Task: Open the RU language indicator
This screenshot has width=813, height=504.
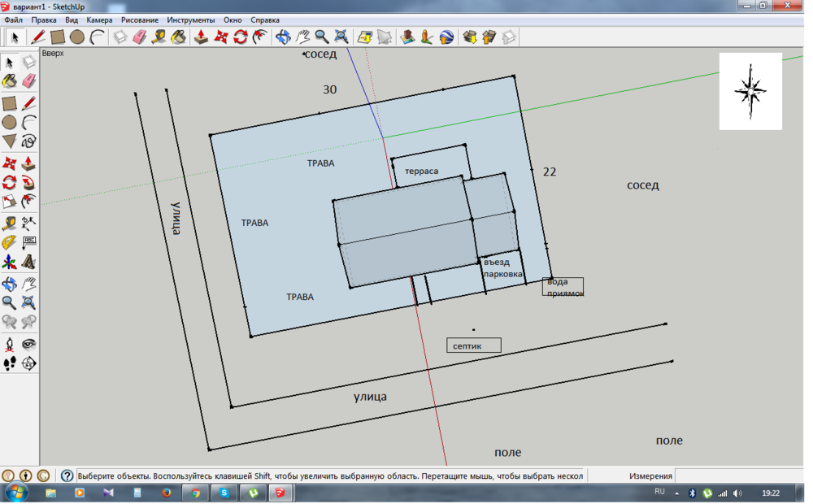Action: click(x=659, y=492)
